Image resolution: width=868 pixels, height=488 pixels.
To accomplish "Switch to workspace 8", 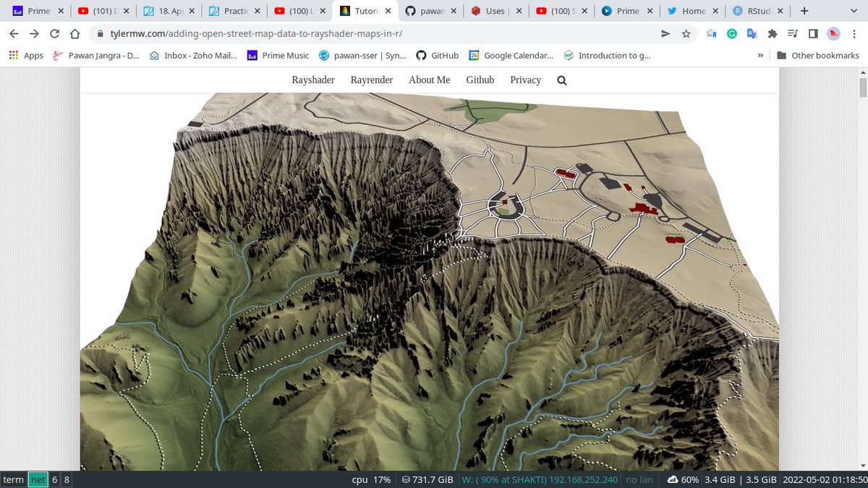I will coord(67,479).
